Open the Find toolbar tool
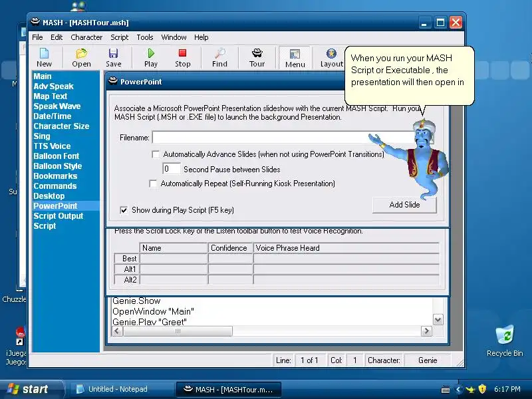Viewport: 532px width, 399px height. (220, 58)
